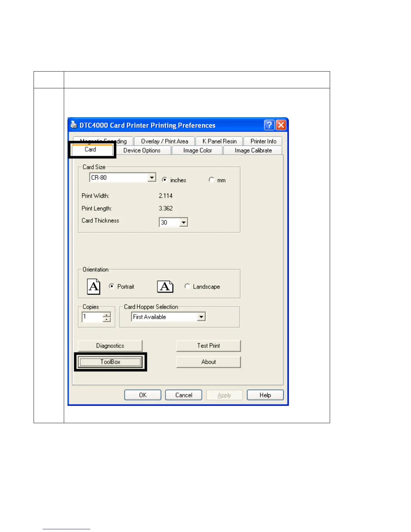Switch to the Device Options tab
The image size is (411, 532).
(x=142, y=150)
